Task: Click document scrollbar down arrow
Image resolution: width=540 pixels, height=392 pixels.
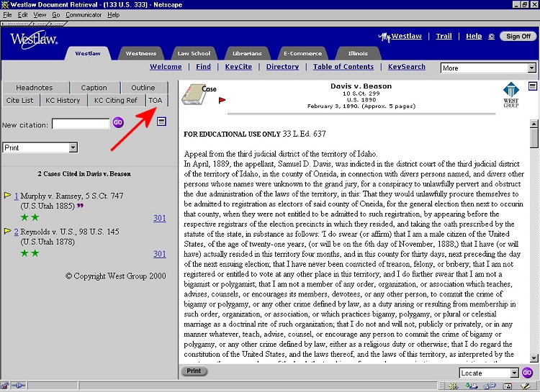Action: 534,358
